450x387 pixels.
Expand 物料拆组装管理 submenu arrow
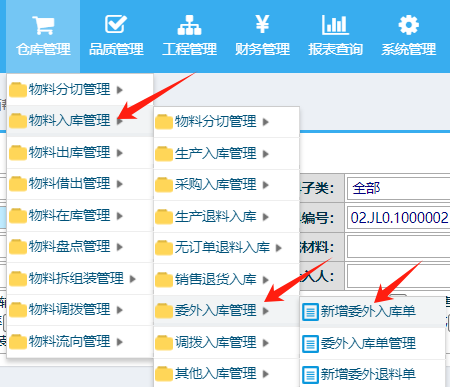coord(133,279)
